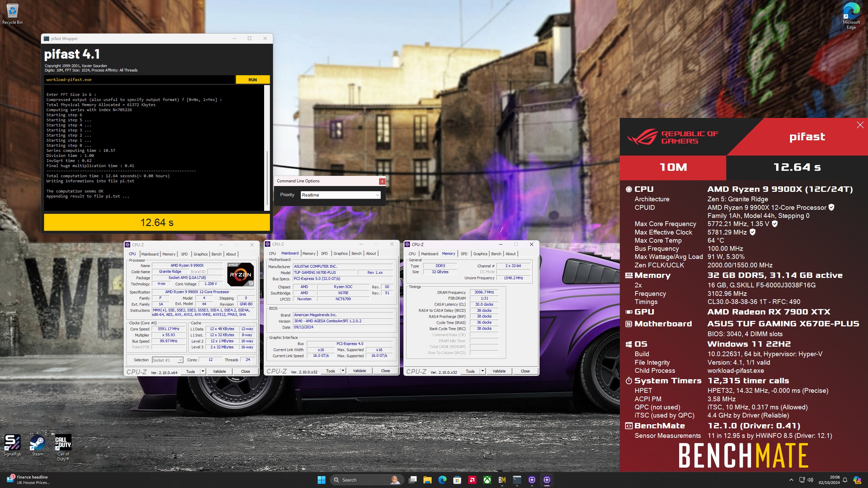Click Validate in CPU-Z Mainboard window

(359, 371)
